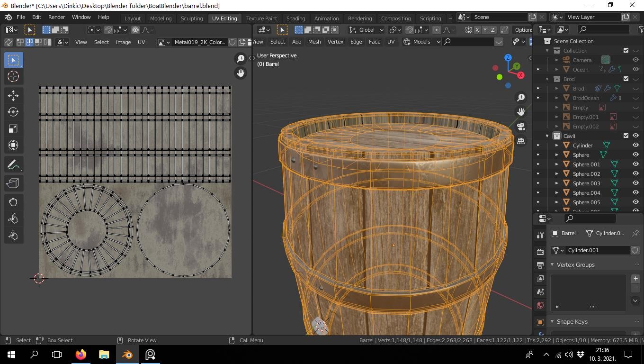Select the Rotate tool in UV toolbar
Image resolution: width=644 pixels, height=364 pixels.
13,112
